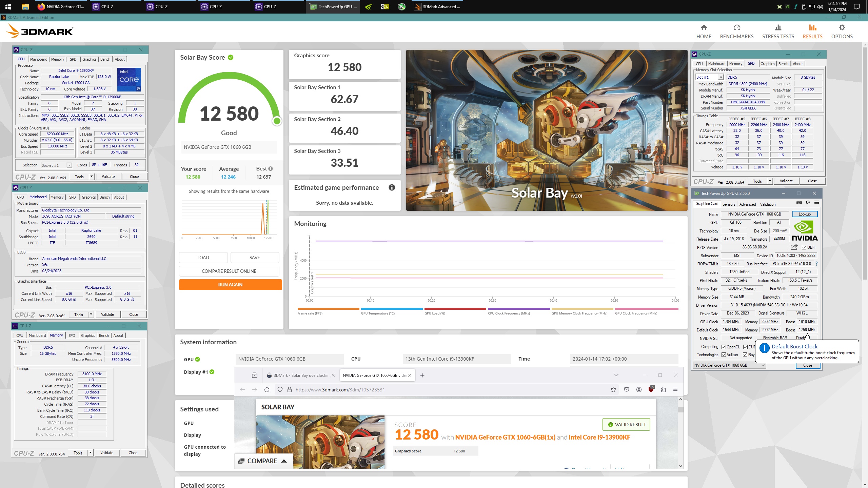Screen dimensions: 868x488
Task: Click the browser tracking protection shield icon
Action: (x=280, y=390)
